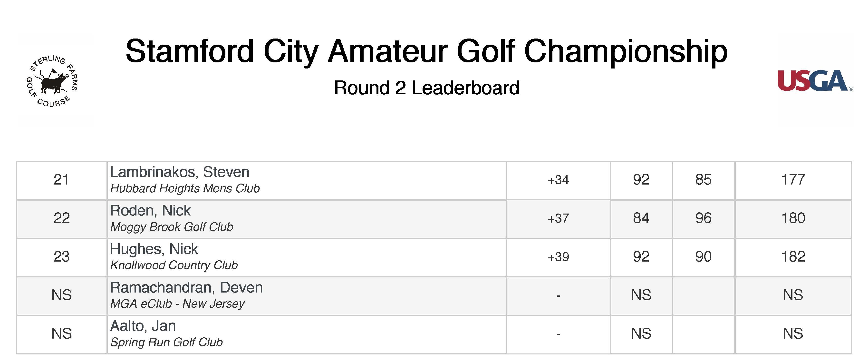Viewport: 868px width, 362px height.
Task: Click position 23 cell
Action: click(62, 257)
